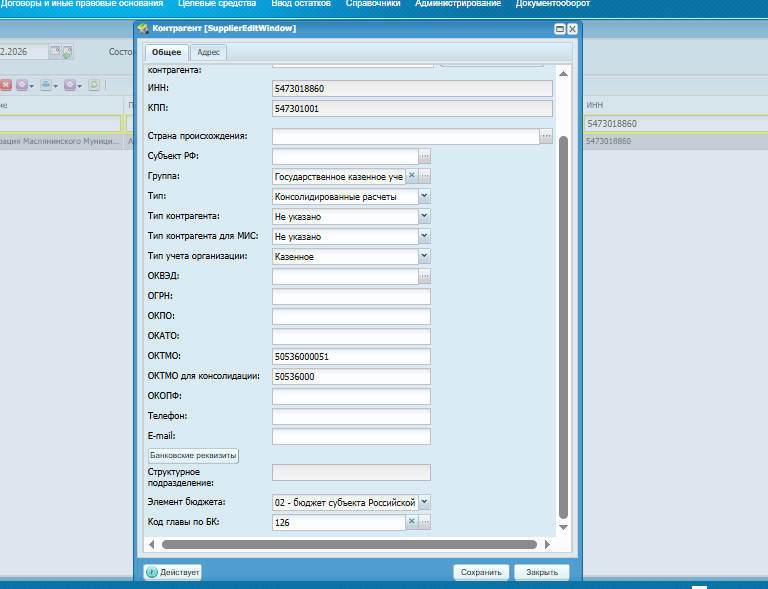Viewport: 768px width, 589px height.
Task: Click the green refresh icon in background toolbar
Action: pos(94,85)
